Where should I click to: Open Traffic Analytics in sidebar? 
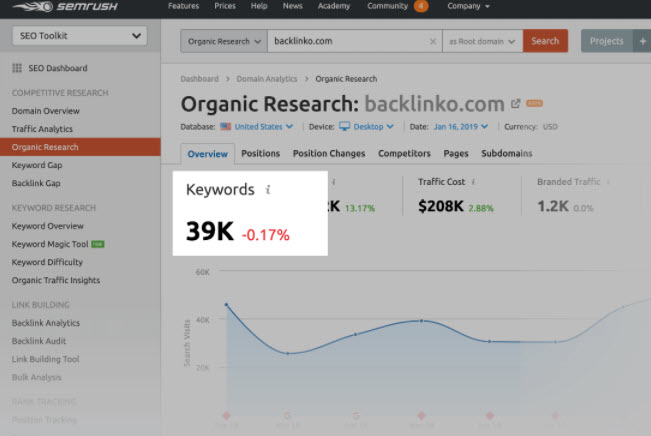click(42, 129)
